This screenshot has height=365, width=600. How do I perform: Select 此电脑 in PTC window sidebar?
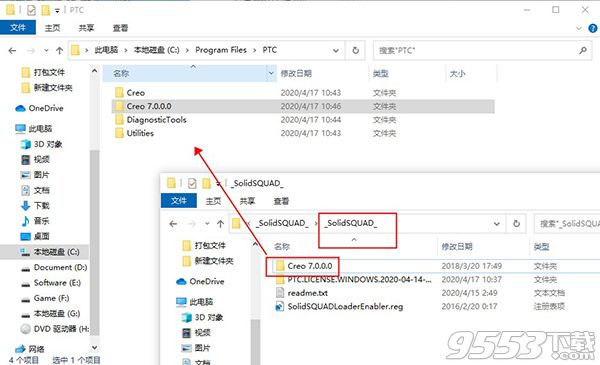[x=40, y=129]
